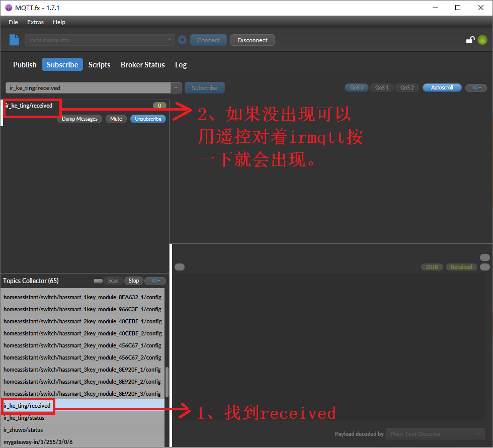The width and height of the screenshot is (493, 448).
Task: Select topic mygateway-in/1/255/3/0/6
Action: pos(83,442)
